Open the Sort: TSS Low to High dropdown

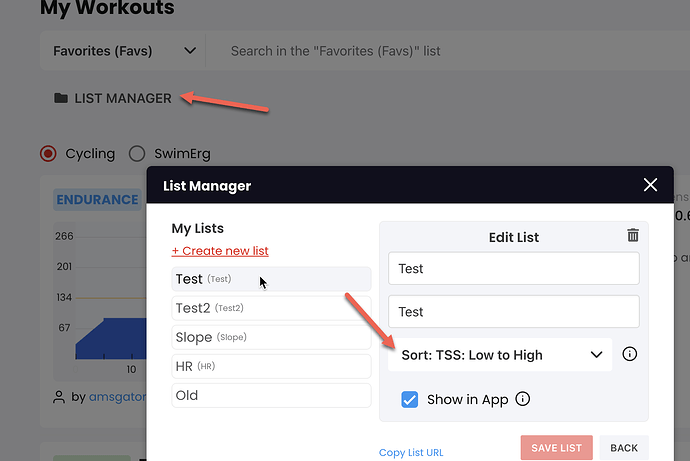pyautogui.click(x=500, y=355)
